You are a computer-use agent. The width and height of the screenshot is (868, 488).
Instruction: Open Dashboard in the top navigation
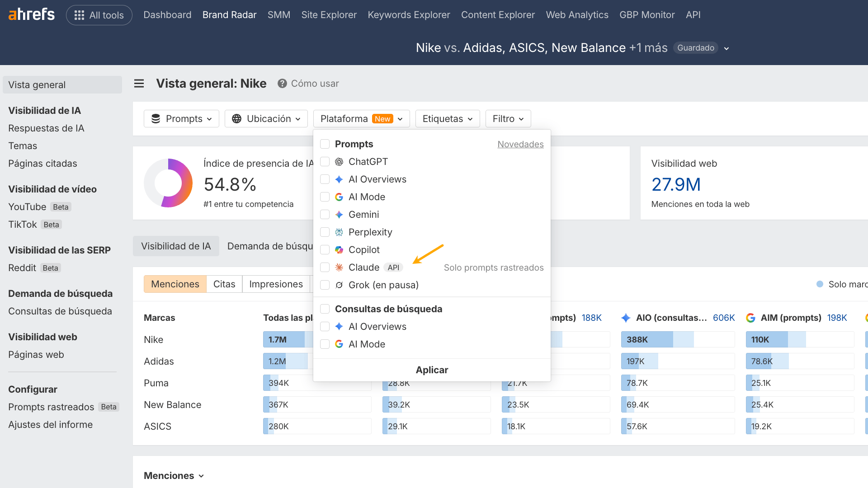point(167,15)
